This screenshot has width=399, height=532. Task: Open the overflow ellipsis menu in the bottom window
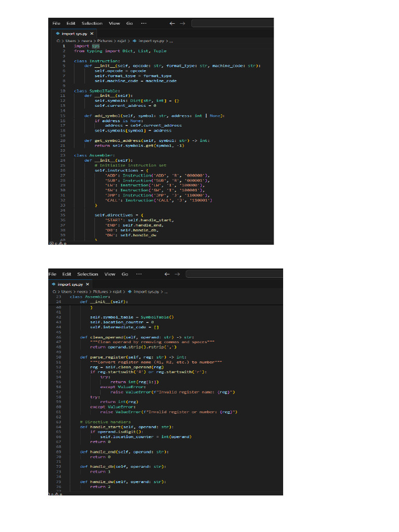point(139,274)
